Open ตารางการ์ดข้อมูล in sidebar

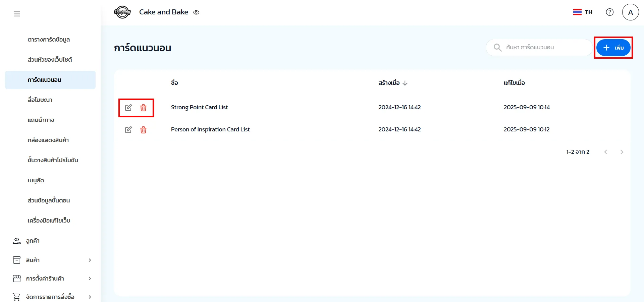(49, 40)
